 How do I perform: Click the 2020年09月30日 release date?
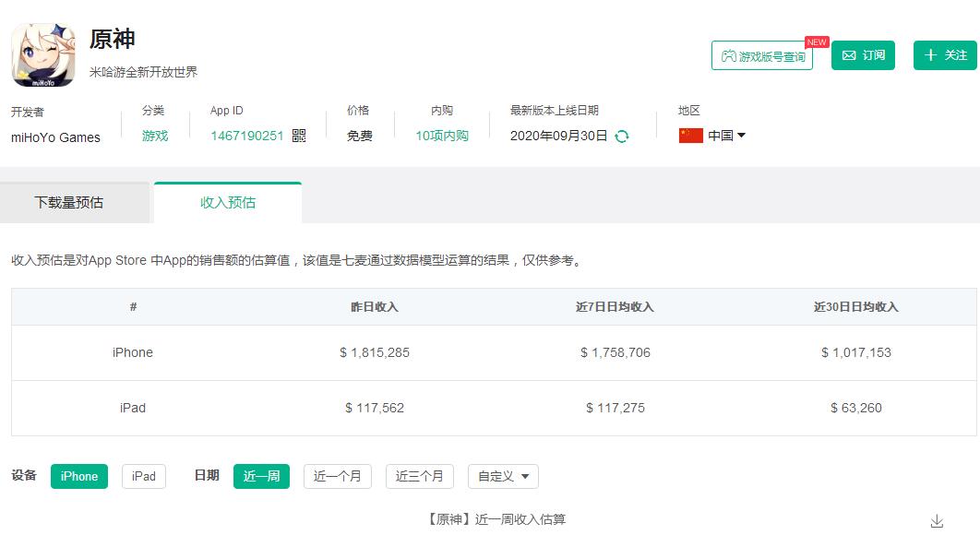559,136
